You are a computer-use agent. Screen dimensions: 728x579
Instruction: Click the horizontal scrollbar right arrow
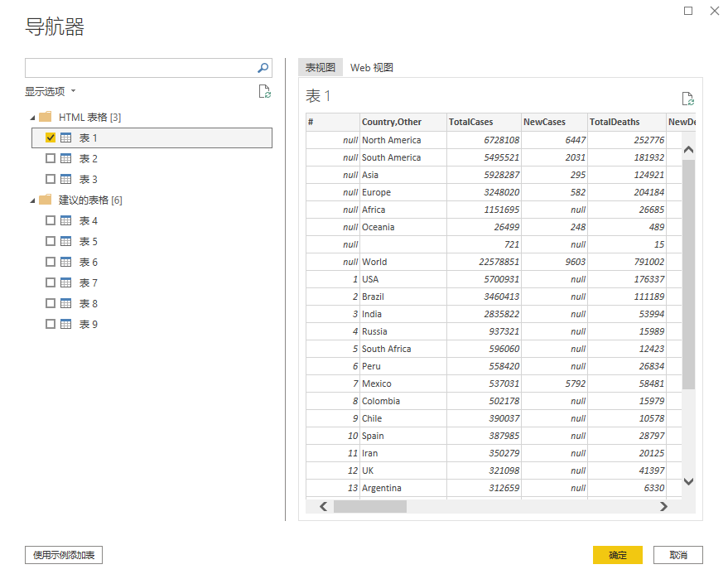[663, 506]
